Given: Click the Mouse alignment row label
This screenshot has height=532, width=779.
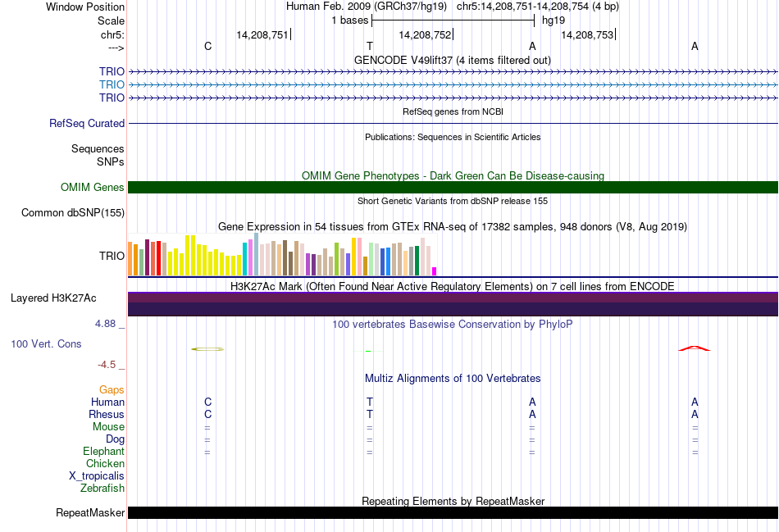Looking at the screenshot, I should 108,427.
